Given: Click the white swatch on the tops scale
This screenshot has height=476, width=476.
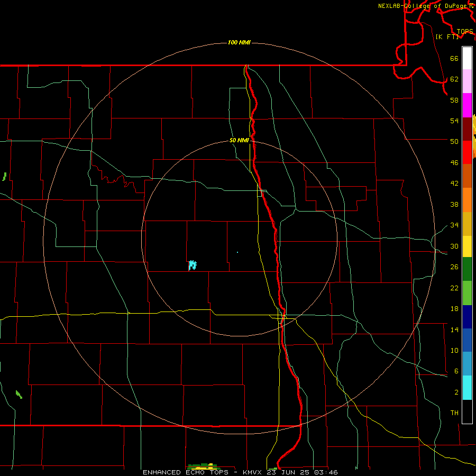Looking at the screenshot, I should [x=467, y=58].
